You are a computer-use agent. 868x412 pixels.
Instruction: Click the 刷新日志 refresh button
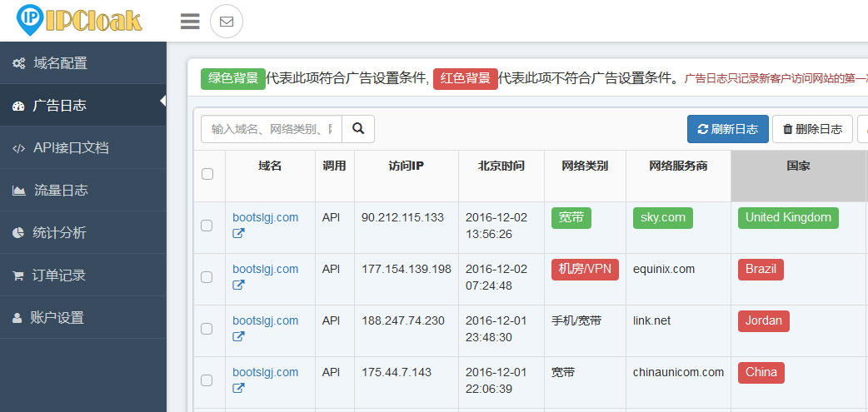tap(728, 129)
